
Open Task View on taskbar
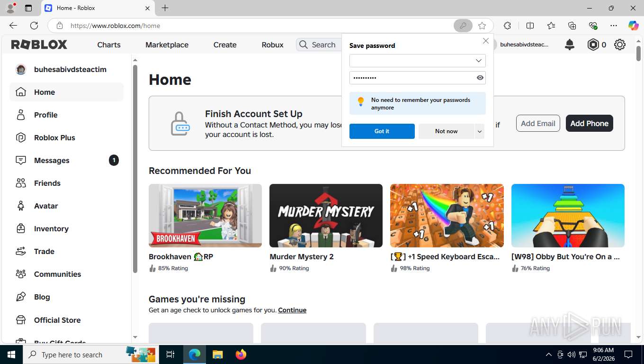[170, 355]
